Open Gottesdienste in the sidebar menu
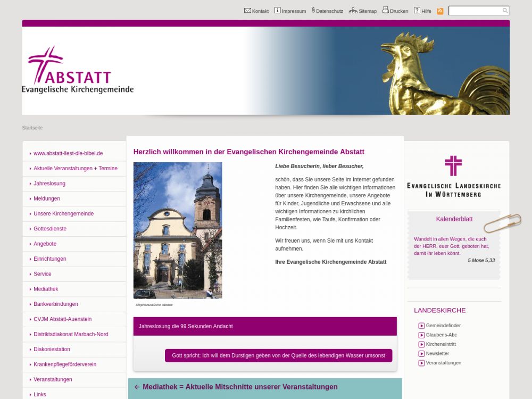Screen dimensions: 532x399 [x=50, y=229]
